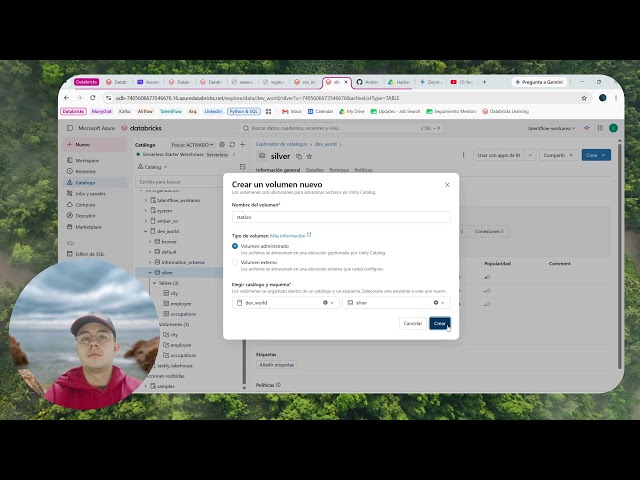Select the silver schema in tree
The height and width of the screenshot is (480, 640).
(x=167, y=272)
